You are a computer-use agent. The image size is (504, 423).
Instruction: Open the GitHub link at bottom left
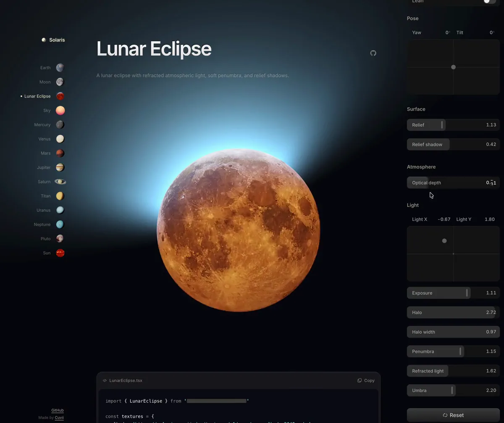pos(58,410)
